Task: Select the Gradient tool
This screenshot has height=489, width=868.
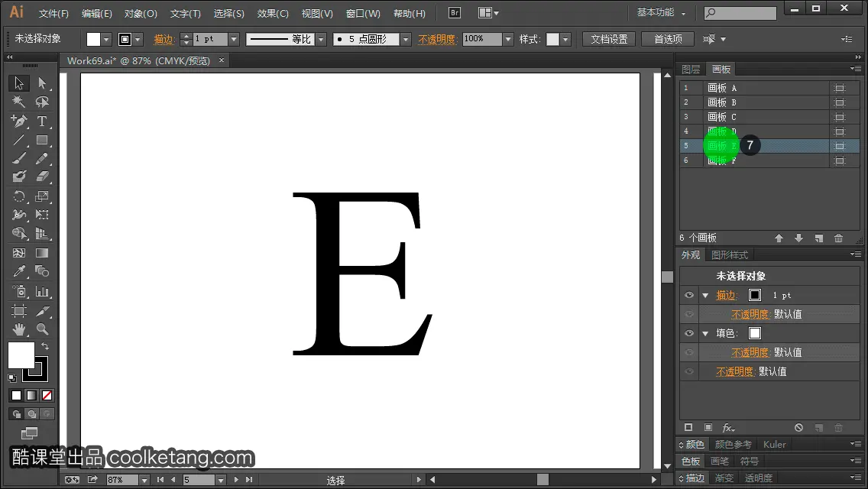Action: pyautogui.click(x=42, y=253)
